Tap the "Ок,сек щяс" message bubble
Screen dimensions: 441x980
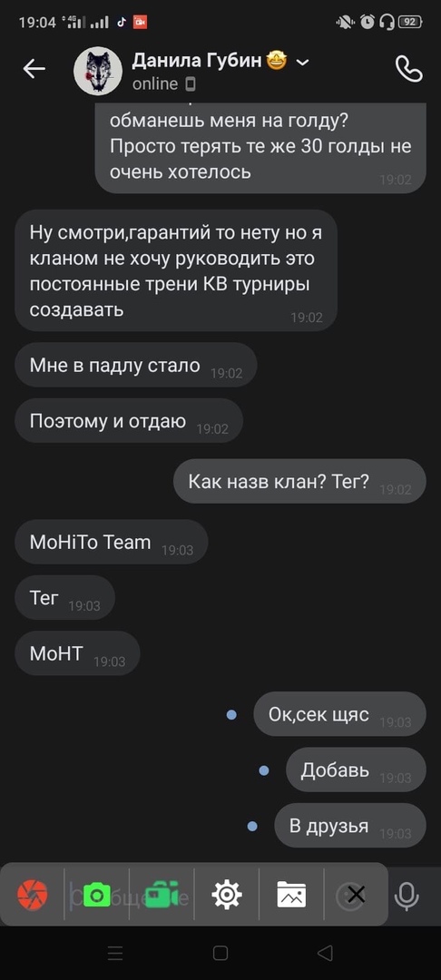[x=339, y=714]
